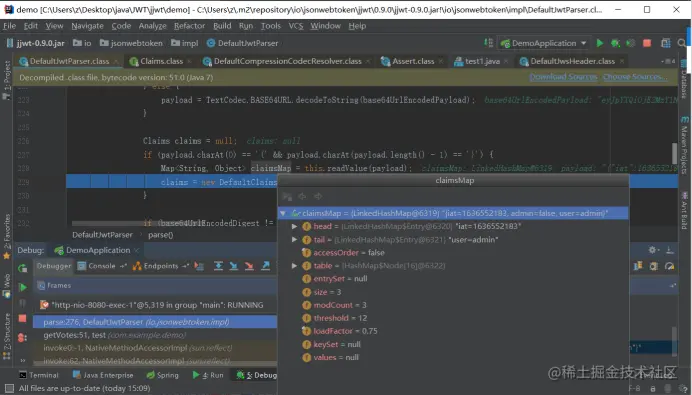The width and height of the screenshot is (692, 395).
Task: Click the jsonwebtoken breadcrumb in navigation bar
Action: tap(131, 43)
